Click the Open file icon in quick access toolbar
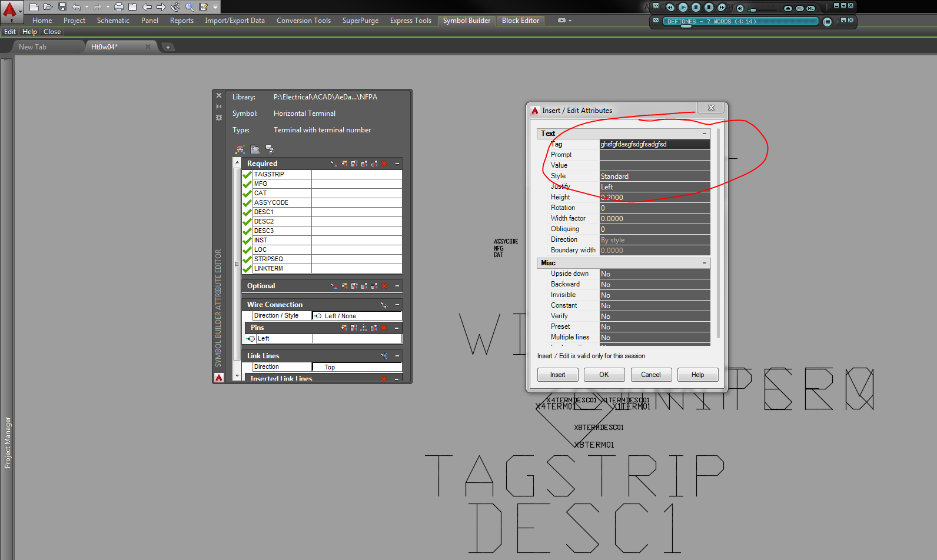This screenshot has height=560, width=937. [x=48, y=7]
